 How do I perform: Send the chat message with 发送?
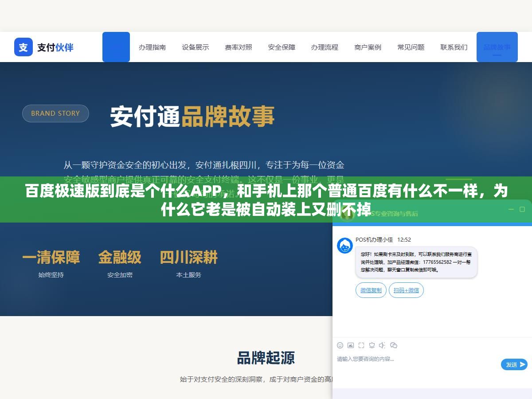coord(514,364)
